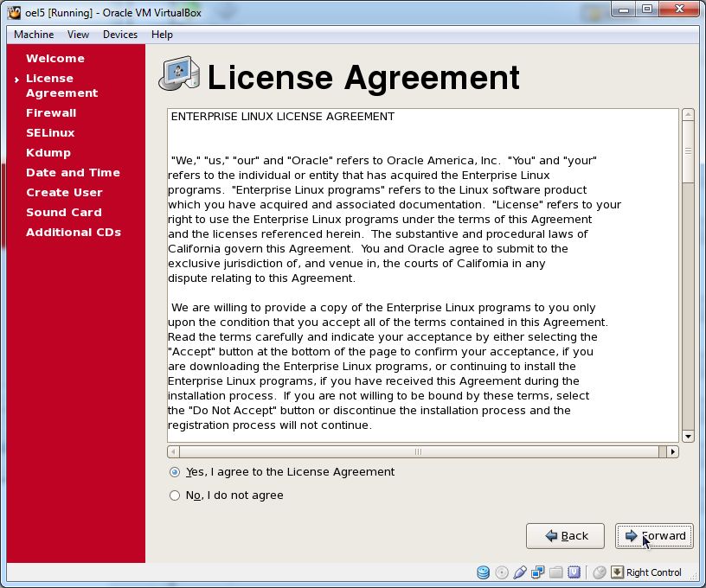706x588 pixels.
Task: Open the Devices menu
Action: click(x=120, y=35)
